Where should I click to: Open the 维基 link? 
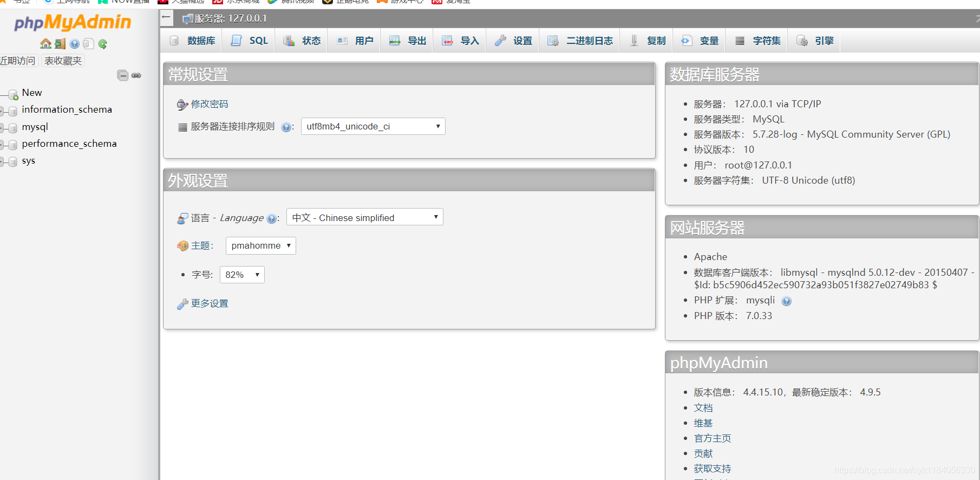click(703, 423)
